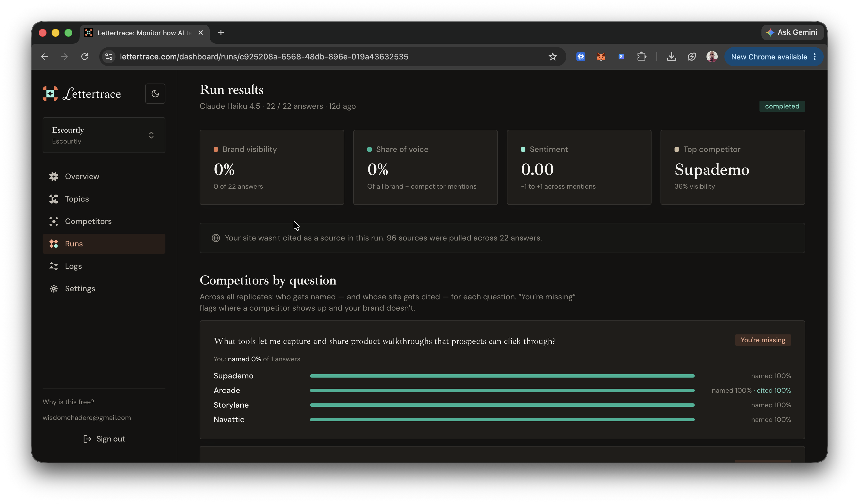Click the Share of voice card

click(425, 167)
